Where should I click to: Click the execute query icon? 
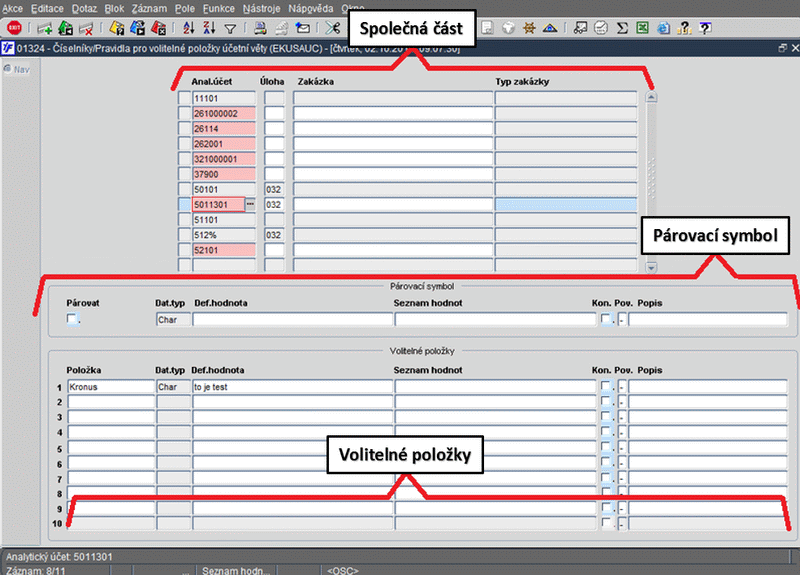tap(137, 28)
